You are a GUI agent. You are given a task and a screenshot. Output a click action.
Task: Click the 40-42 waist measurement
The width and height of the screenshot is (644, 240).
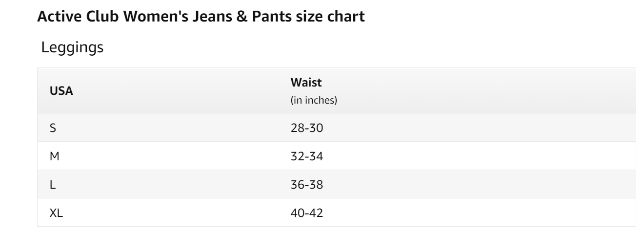(307, 213)
